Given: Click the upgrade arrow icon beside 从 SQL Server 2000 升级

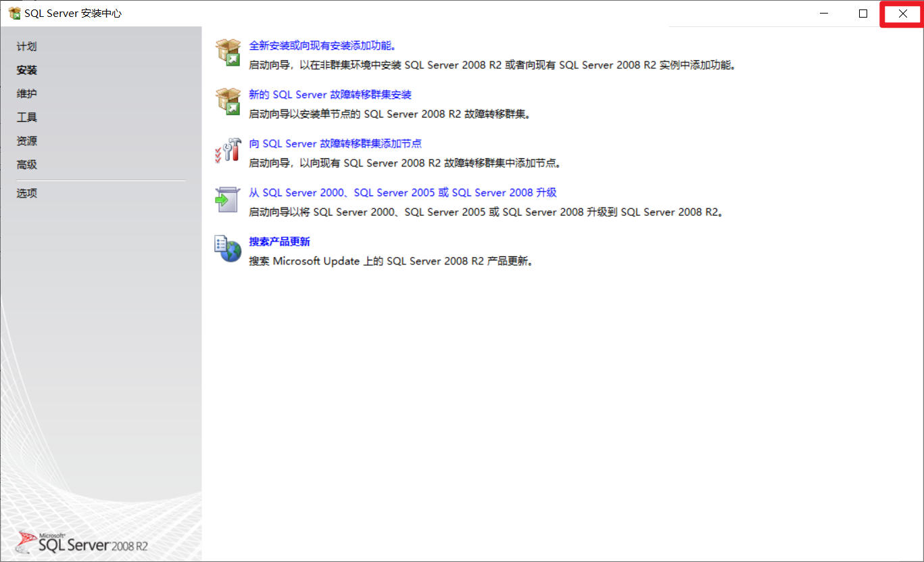Looking at the screenshot, I should point(227,200).
